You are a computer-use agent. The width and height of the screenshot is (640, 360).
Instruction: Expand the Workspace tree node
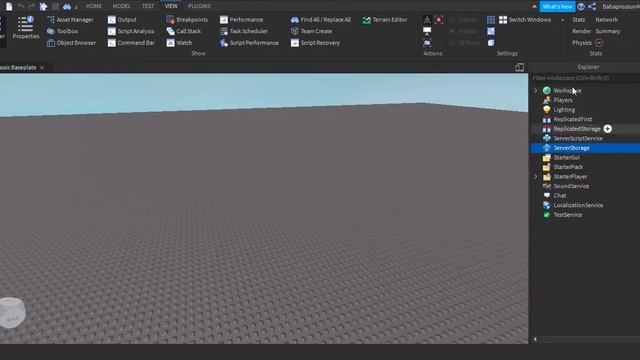click(x=536, y=91)
